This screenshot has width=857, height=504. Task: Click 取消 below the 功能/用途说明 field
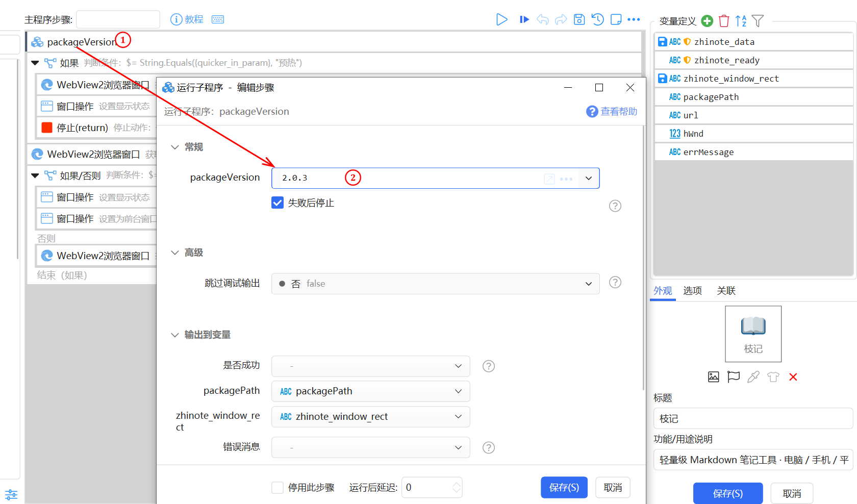point(792,493)
